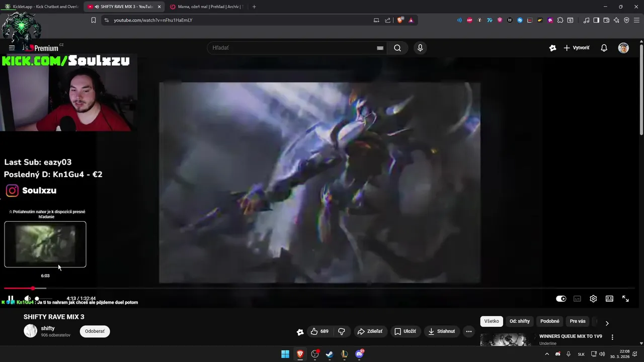Open the account avatar menu
Screen dimensions: 644x362
[x=623, y=48]
